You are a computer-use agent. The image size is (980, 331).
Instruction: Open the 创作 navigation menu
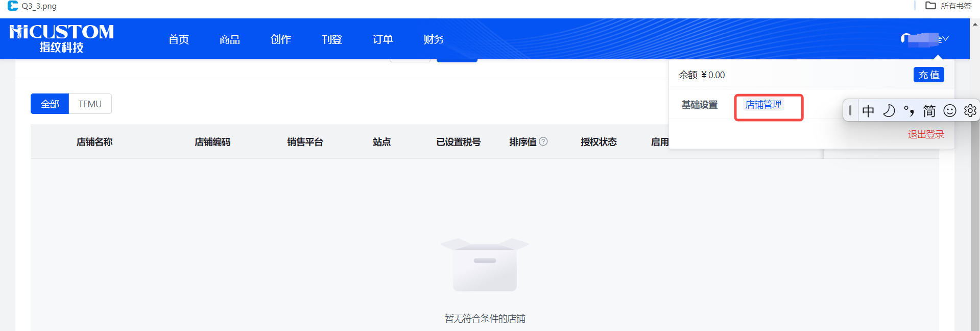tap(281, 39)
